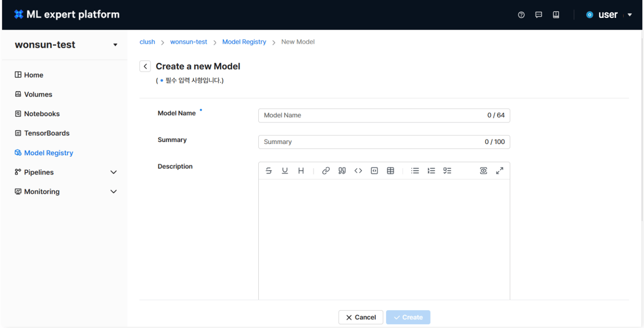The height and width of the screenshot is (328, 644).
Task: Click the user name label
Action: (608, 15)
